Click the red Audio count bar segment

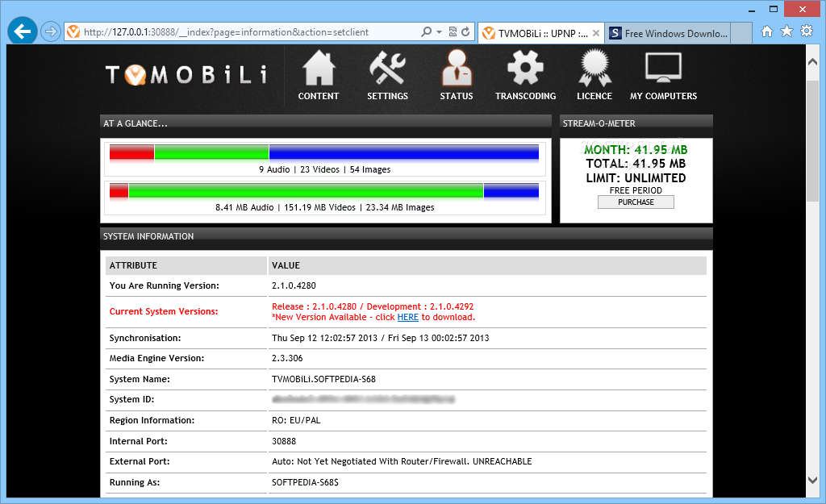click(x=131, y=152)
